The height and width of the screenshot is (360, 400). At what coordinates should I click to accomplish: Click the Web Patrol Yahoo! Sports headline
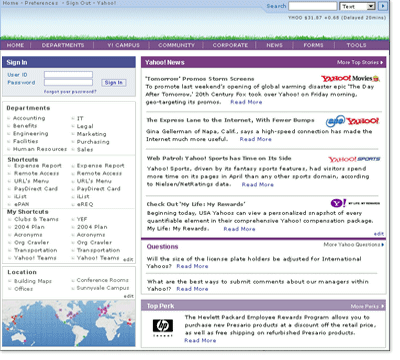coord(219,158)
